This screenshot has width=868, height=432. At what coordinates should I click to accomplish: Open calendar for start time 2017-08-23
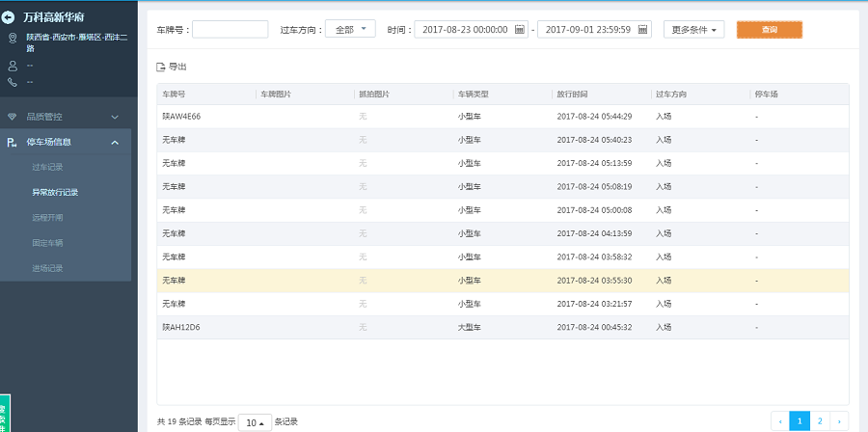tap(519, 29)
